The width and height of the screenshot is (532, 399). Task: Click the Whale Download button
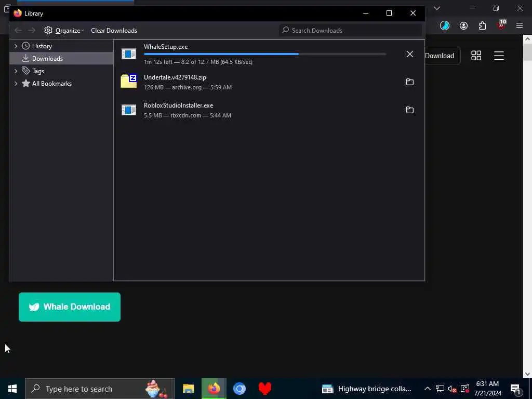point(70,307)
